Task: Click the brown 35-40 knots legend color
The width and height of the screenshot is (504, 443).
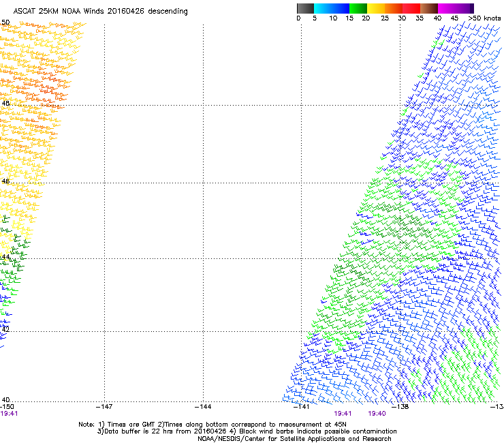Action: click(430, 8)
